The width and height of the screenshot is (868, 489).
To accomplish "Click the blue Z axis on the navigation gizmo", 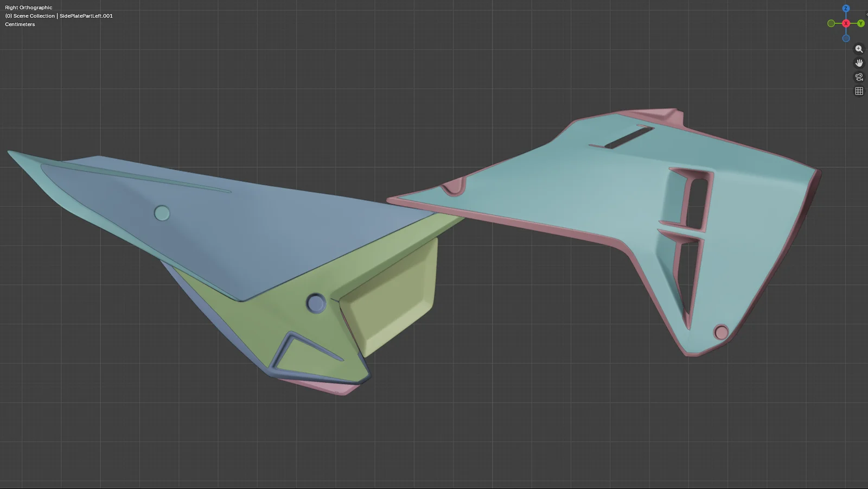I will (846, 9).
